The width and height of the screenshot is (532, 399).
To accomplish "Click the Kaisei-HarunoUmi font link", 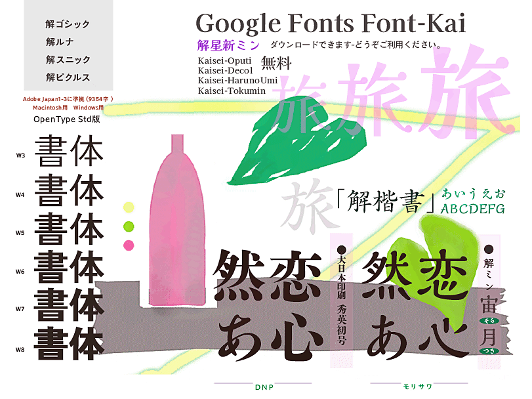I will click(237, 80).
